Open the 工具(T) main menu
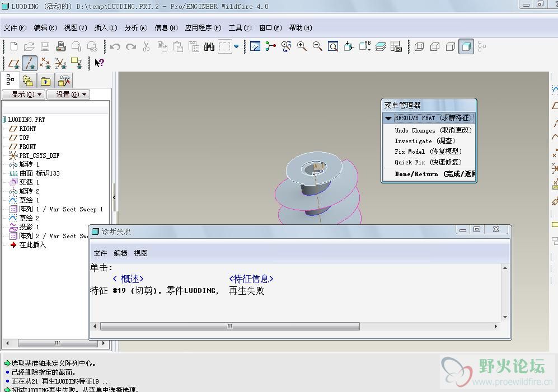 click(240, 28)
